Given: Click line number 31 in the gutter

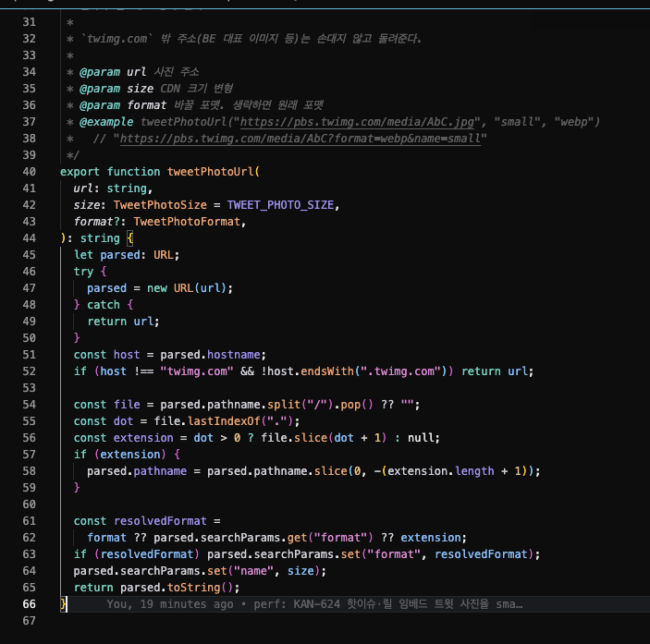Looking at the screenshot, I should pos(29,22).
